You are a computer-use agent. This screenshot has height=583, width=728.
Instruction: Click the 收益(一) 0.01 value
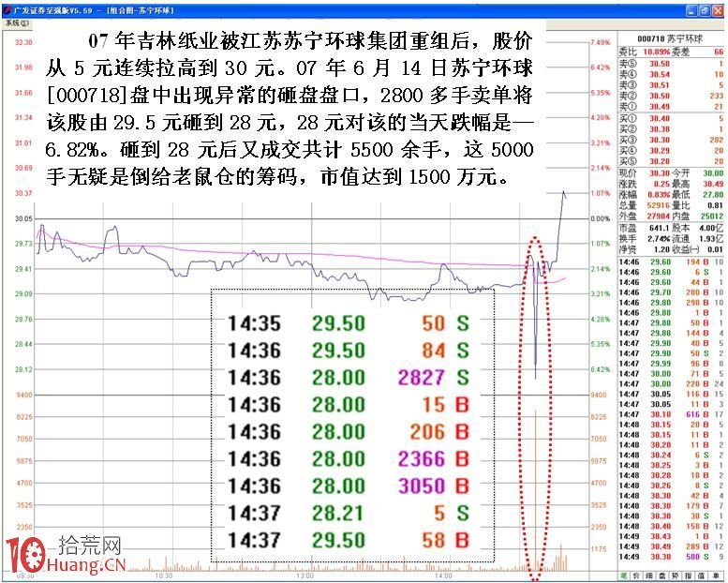pyautogui.click(x=716, y=249)
